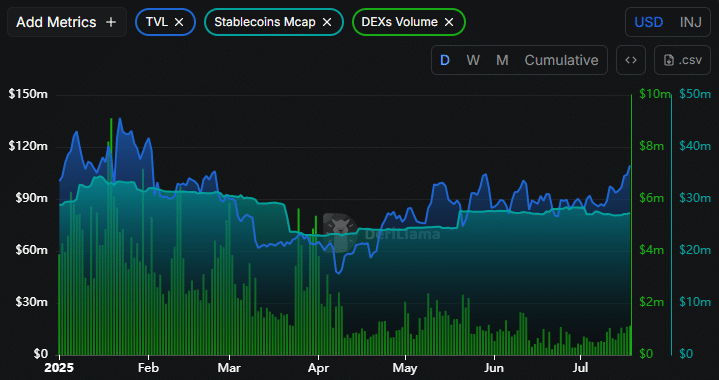
Task: Switch denomination to INJ
Action: [x=691, y=22]
